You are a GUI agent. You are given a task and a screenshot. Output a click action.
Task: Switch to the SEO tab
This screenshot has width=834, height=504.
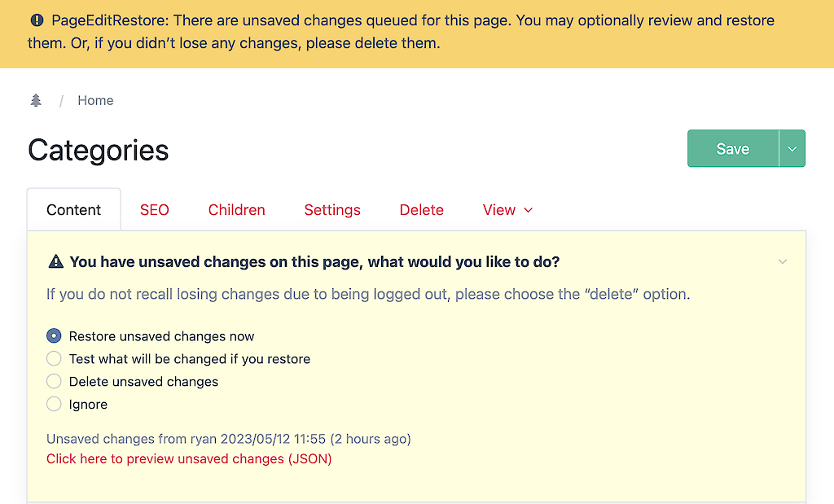point(154,210)
